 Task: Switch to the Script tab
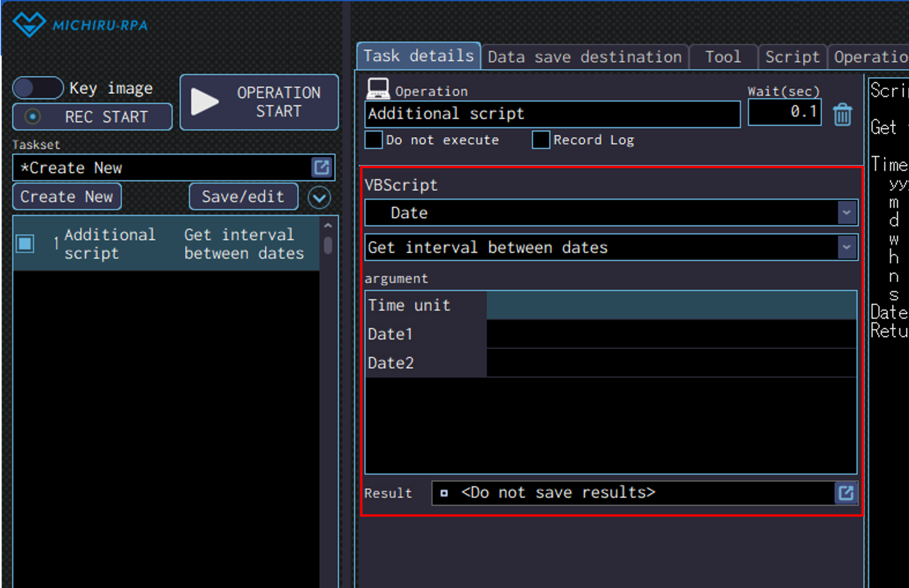point(792,57)
